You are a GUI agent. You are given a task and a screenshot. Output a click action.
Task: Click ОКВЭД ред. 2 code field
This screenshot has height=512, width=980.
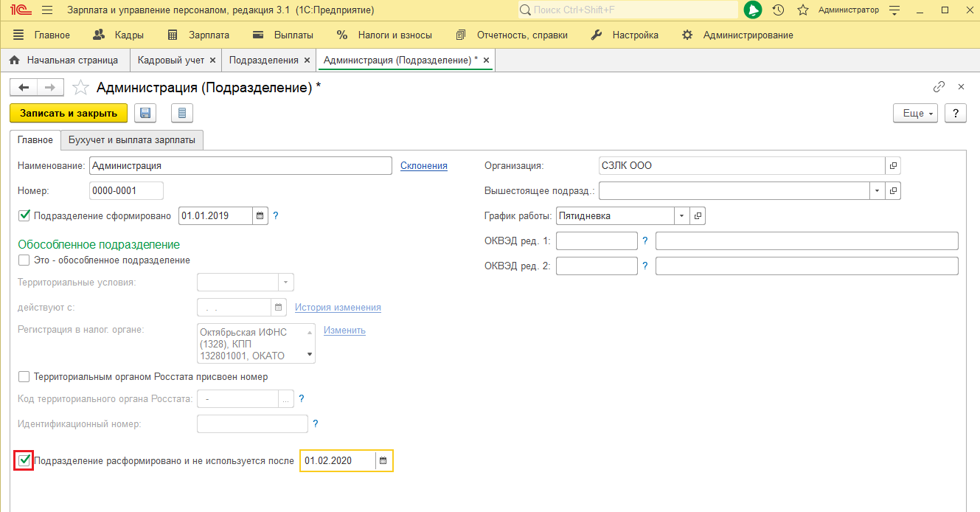[597, 266]
